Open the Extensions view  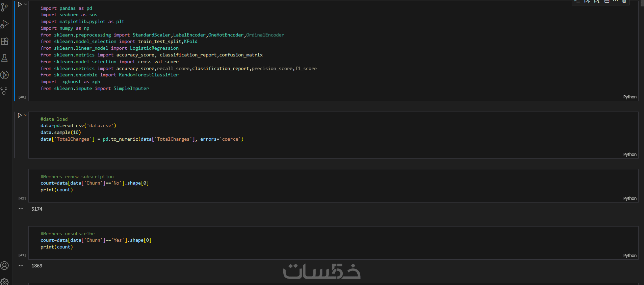click(x=4, y=41)
